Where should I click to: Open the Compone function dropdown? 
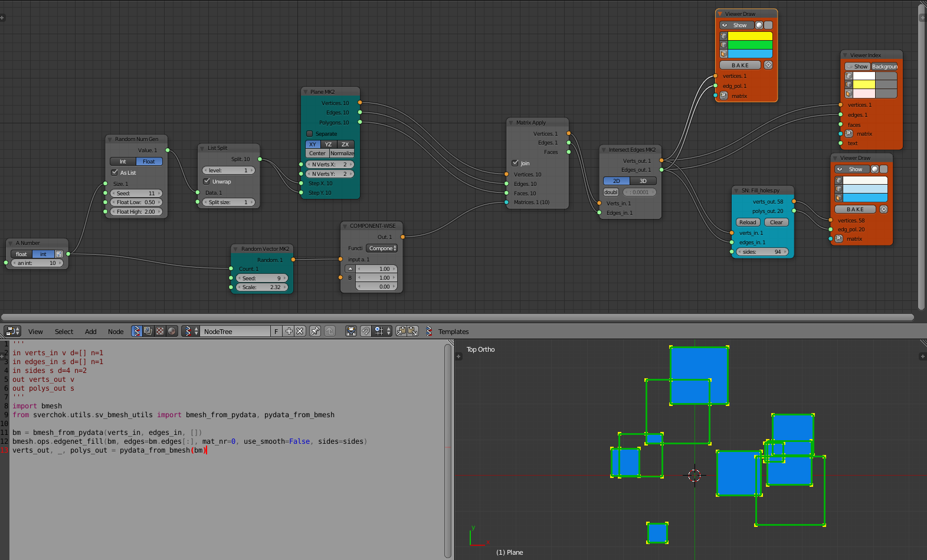[382, 248]
